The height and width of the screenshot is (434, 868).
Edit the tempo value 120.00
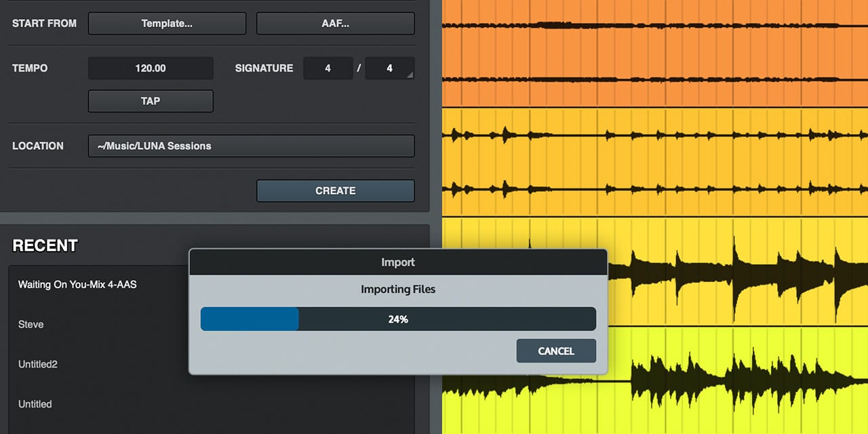pos(150,68)
